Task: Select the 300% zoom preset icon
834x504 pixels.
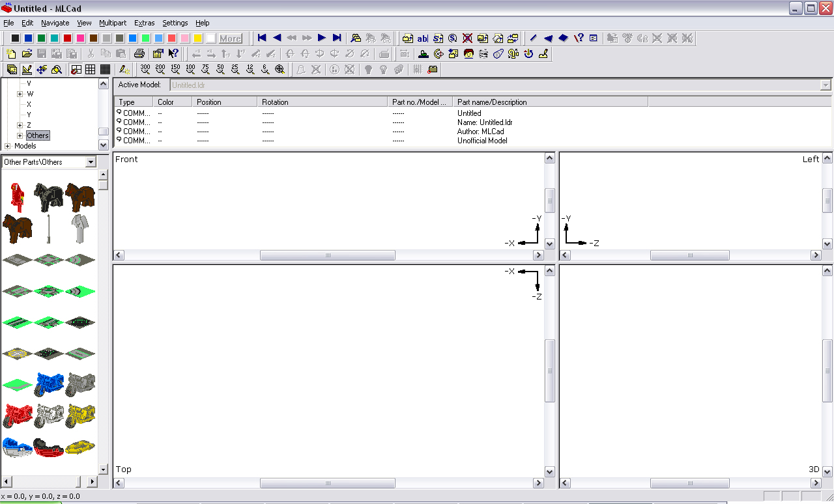Action: click(145, 70)
